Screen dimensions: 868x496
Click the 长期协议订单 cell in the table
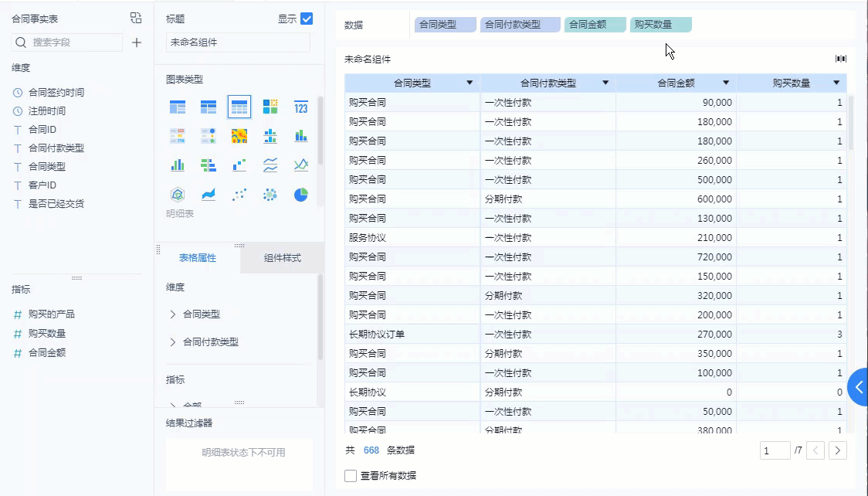[x=412, y=335]
